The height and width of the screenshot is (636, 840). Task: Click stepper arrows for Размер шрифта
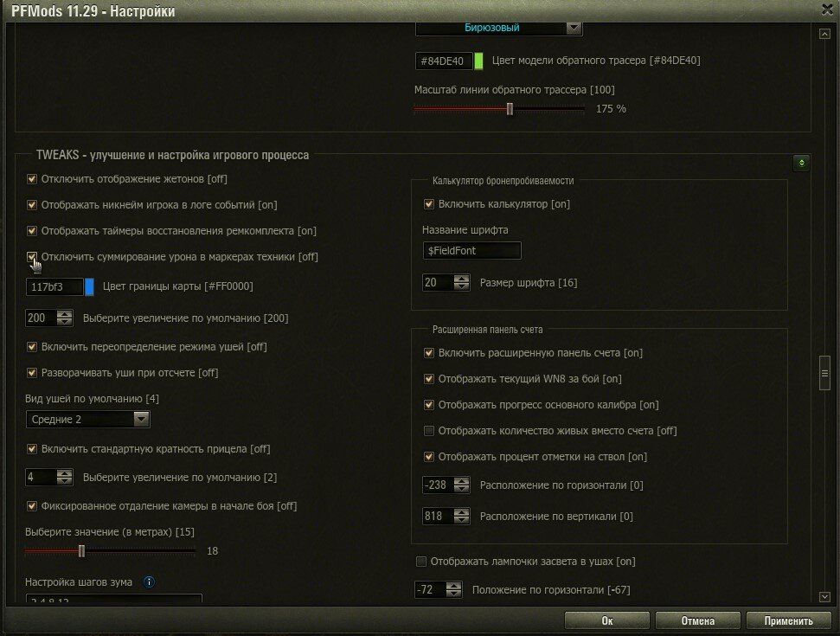coord(461,283)
